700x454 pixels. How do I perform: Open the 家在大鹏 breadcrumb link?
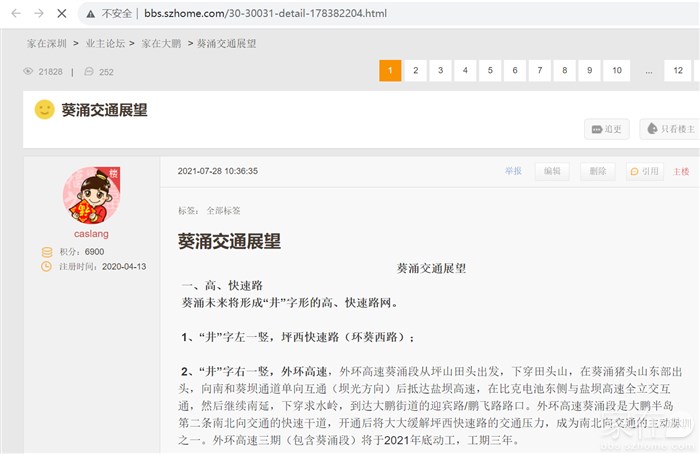tap(160, 44)
